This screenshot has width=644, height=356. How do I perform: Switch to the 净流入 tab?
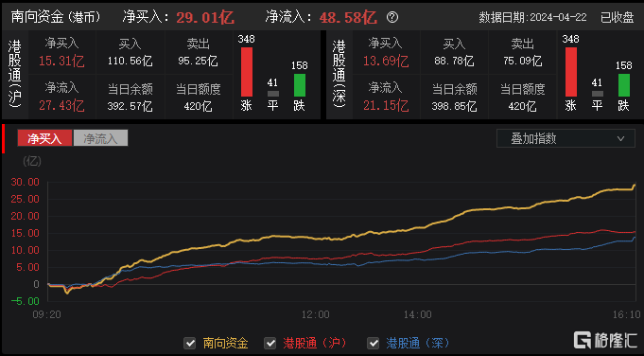tap(100, 138)
